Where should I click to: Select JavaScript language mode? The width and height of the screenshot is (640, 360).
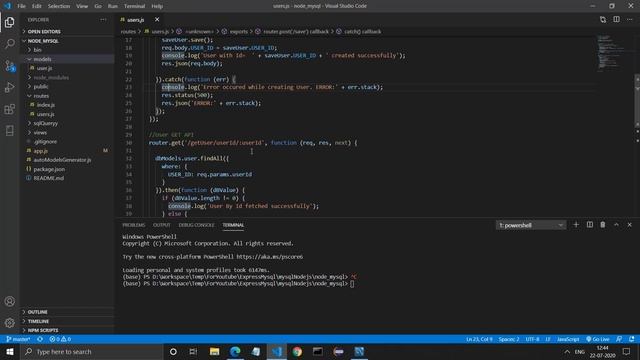[x=568, y=339]
